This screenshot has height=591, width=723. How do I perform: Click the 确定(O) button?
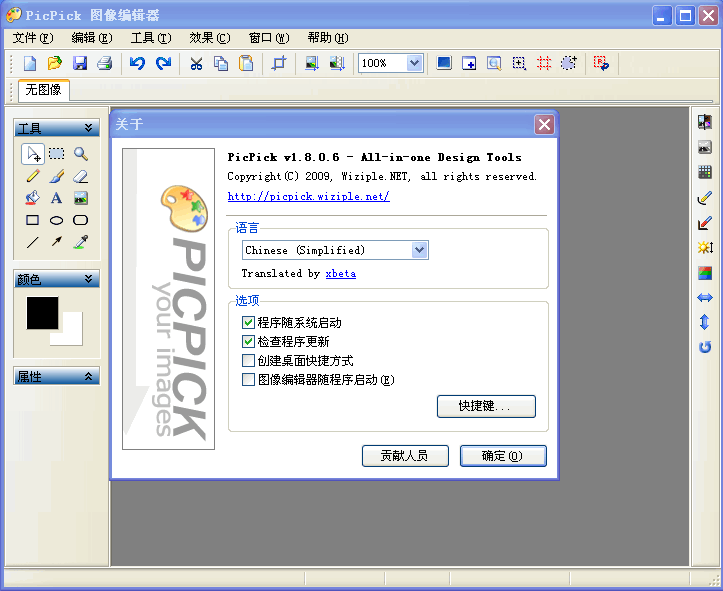[x=503, y=456]
